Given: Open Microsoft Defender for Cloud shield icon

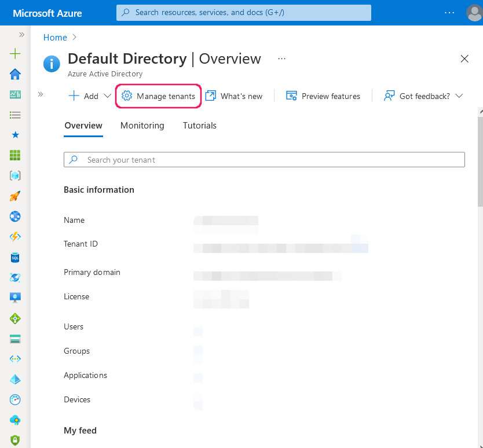Looking at the screenshot, I should (15, 440).
